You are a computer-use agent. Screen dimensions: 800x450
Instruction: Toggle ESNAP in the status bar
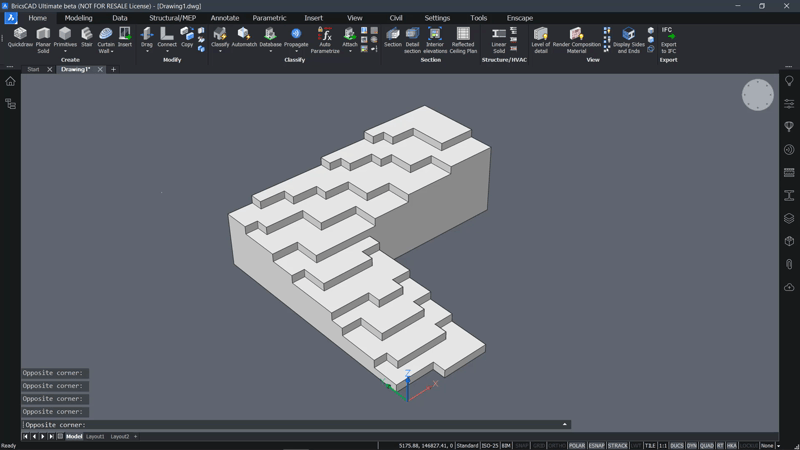click(x=597, y=445)
